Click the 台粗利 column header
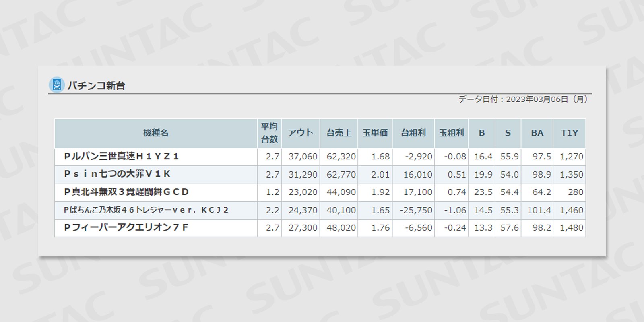 click(413, 133)
